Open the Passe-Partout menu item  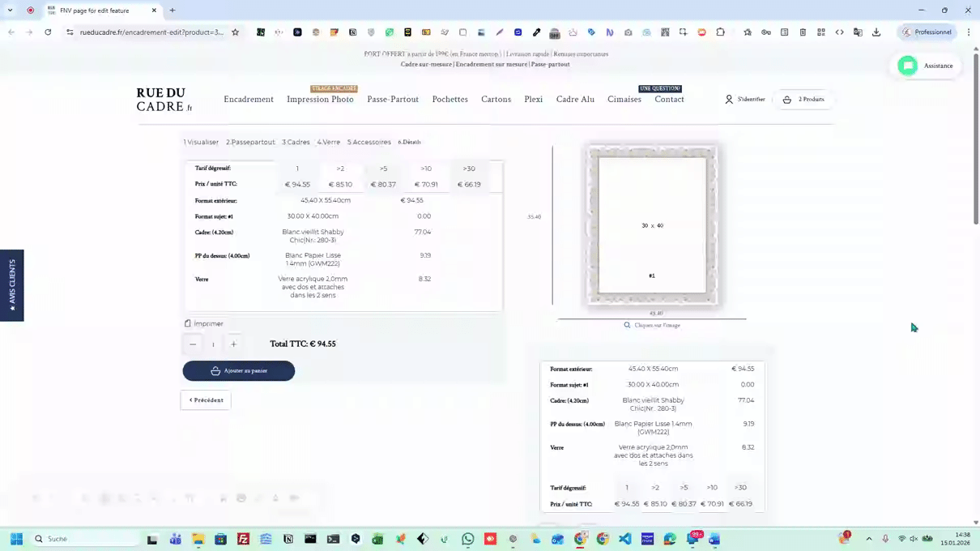[393, 100]
